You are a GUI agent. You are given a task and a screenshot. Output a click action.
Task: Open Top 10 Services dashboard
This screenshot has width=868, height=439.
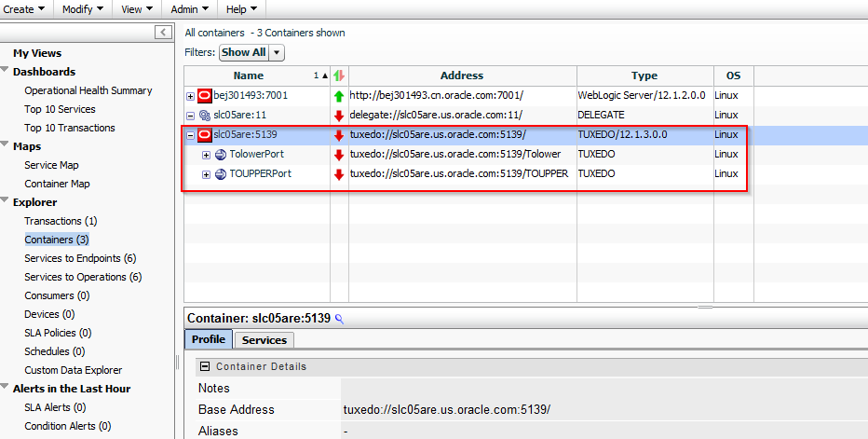(x=60, y=109)
